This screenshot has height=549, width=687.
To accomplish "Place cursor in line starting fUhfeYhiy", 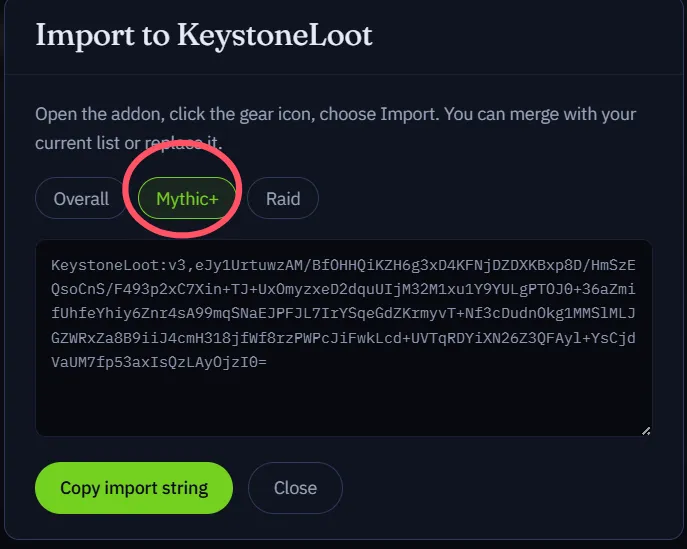I will pos(343,313).
